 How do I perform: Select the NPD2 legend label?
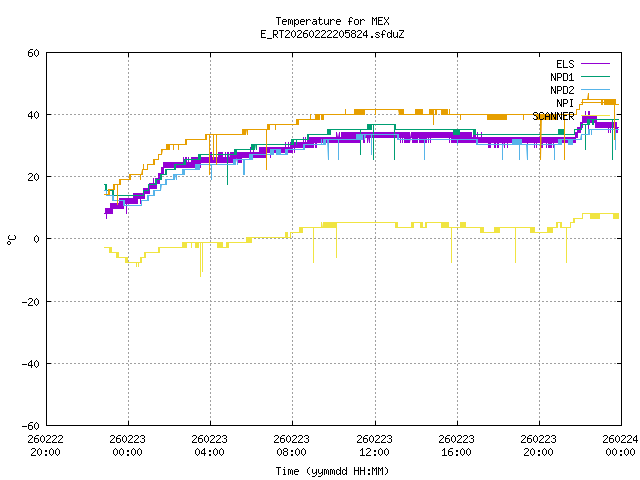pyautogui.click(x=561, y=90)
